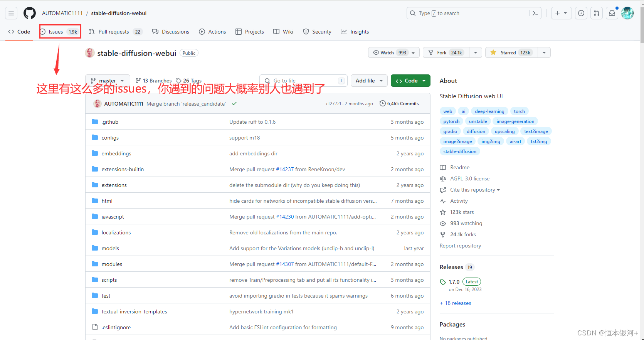The image size is (644, 340).
Task: Expand Cite this repository dropdown
Action: pyautogui.click(x=470, y=190)
